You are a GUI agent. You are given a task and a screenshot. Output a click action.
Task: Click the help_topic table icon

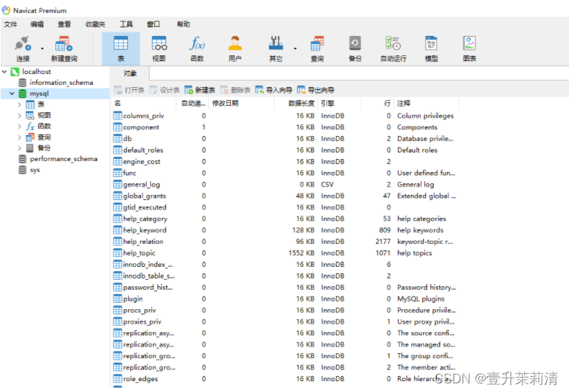(117, 253)
